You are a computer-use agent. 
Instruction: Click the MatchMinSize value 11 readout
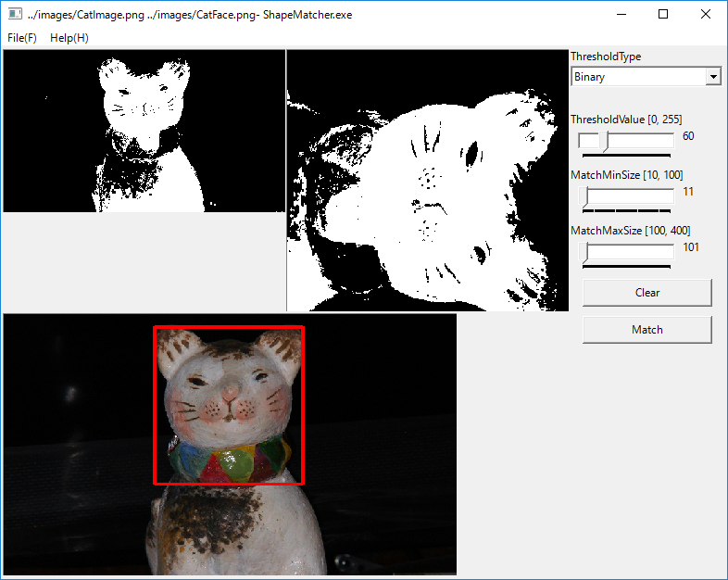click(x=688, y=192)
